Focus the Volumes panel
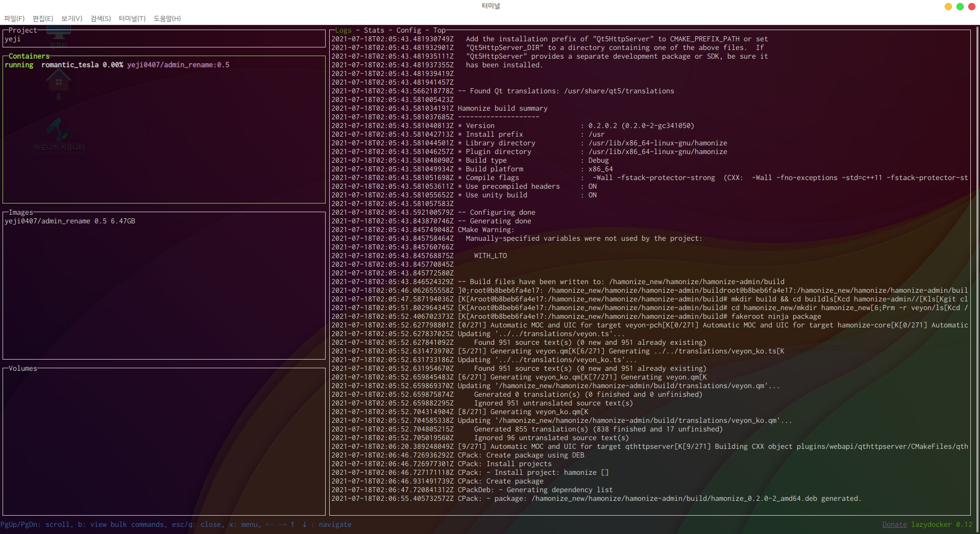Screen dimensions: 980x534 23,369
